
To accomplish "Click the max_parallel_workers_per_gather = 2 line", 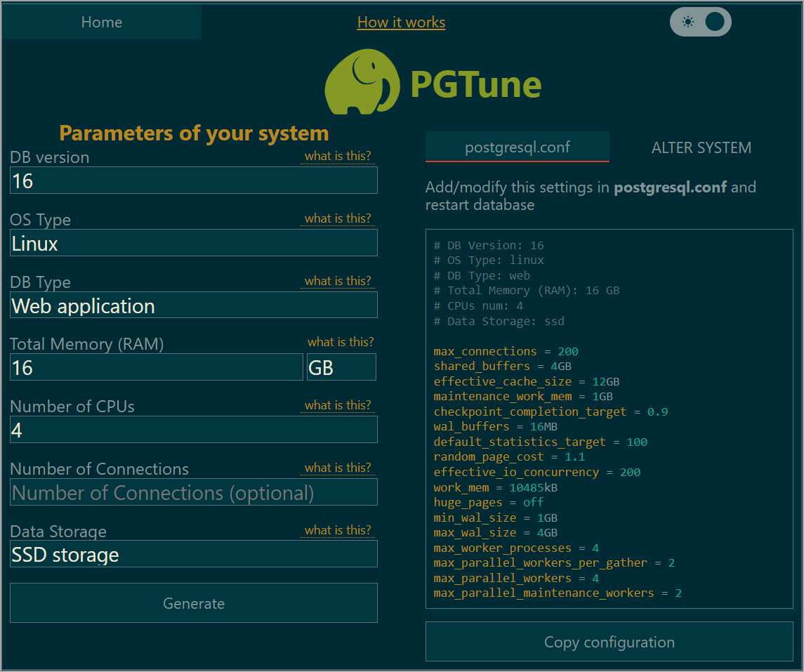I will (554, 563).
